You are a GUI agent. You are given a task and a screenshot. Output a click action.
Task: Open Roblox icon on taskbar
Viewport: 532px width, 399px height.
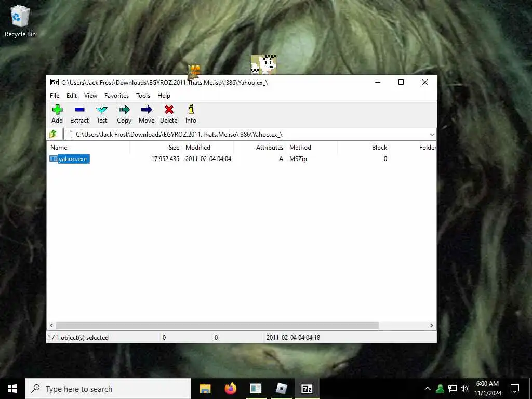pyautogui.click(x=281, y=389)
